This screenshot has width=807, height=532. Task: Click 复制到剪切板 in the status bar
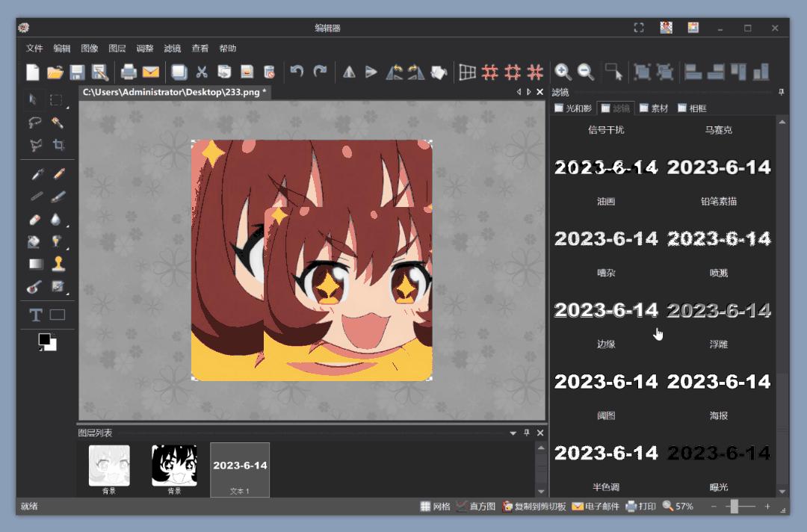(x=534, y=507)
